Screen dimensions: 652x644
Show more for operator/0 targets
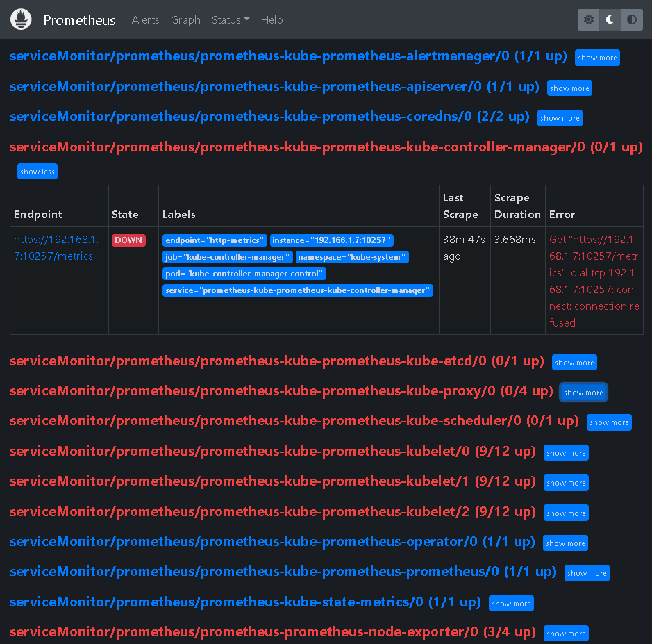[x=565, y=543]
